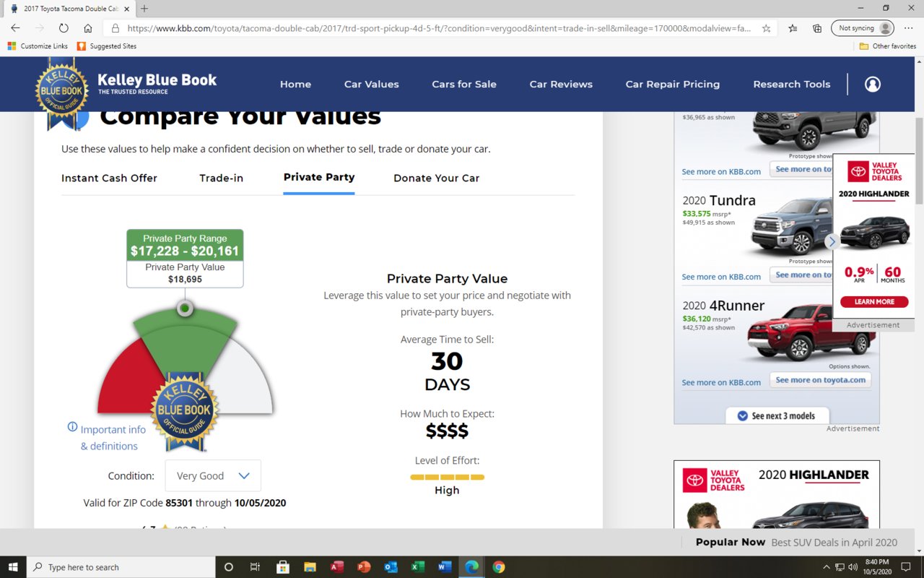The height and width of the screenshot is (578, 924).
Task: Open the browser collections icon
Action: [x=817, y=28]
